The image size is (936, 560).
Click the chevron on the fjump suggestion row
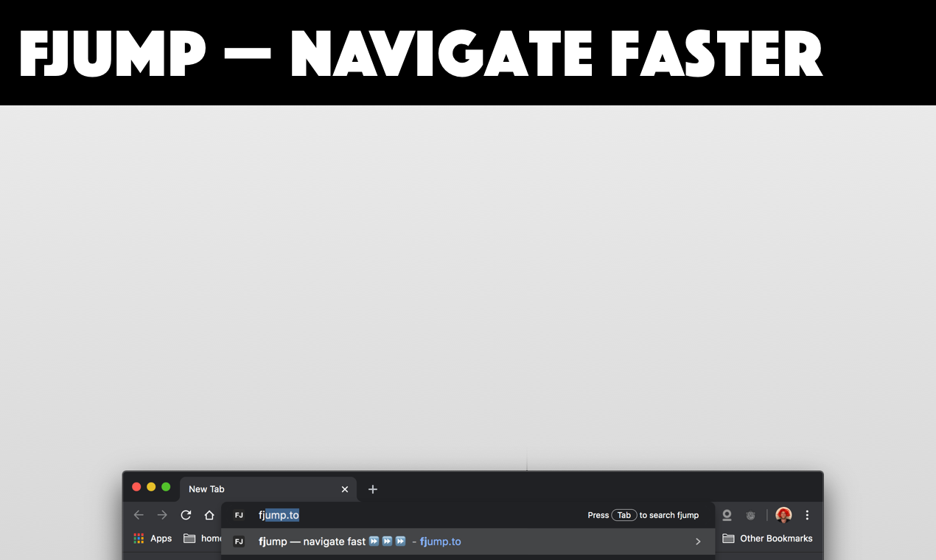698,542
